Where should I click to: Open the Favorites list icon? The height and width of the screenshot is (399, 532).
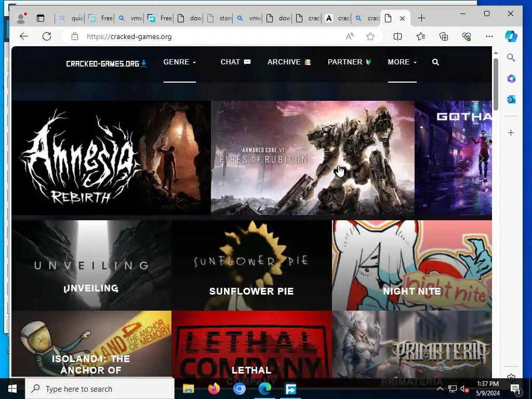pyautogui.click(x=421, y=36)
